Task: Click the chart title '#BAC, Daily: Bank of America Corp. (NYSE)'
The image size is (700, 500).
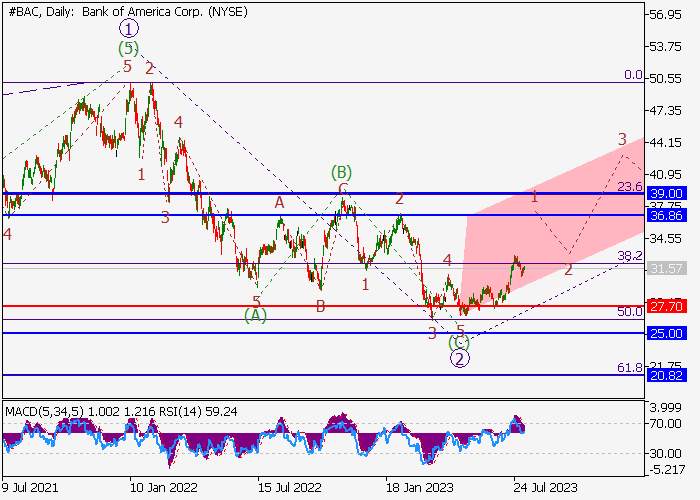Action: point(128,12)
